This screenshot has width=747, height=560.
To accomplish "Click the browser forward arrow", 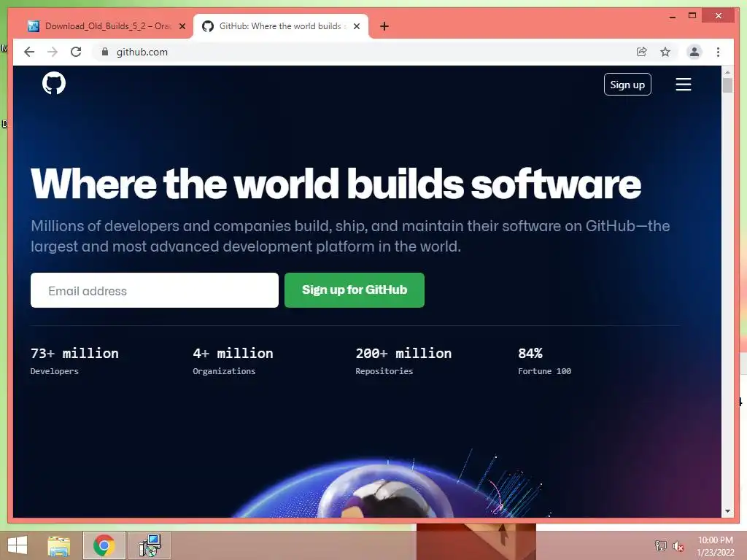I will click(53, 52).
